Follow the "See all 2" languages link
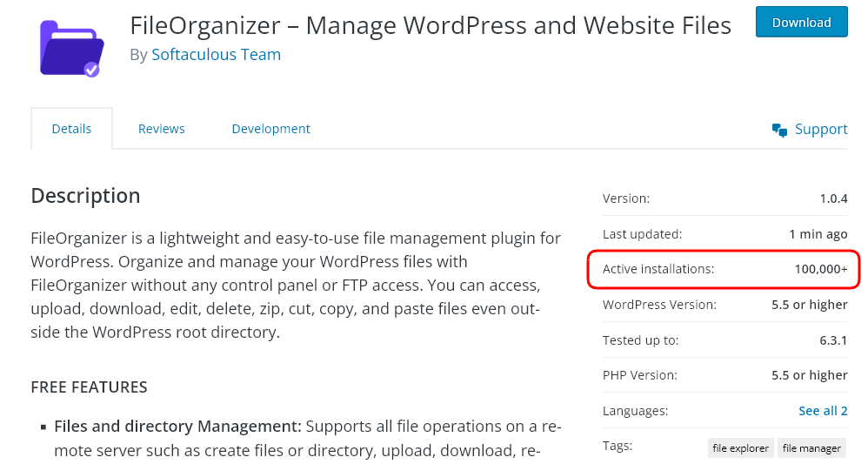Screen dimensions: 868x464 click(823, 411)
